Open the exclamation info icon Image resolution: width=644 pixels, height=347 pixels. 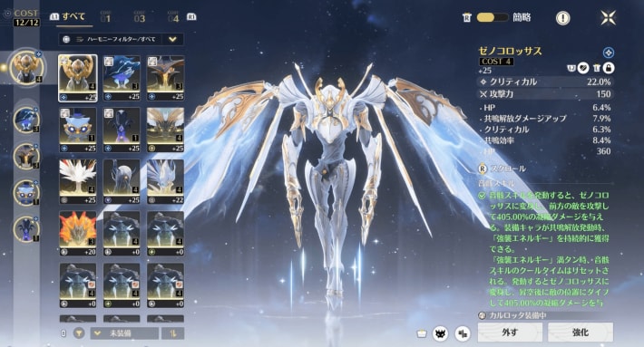click(x=562, y=17)
